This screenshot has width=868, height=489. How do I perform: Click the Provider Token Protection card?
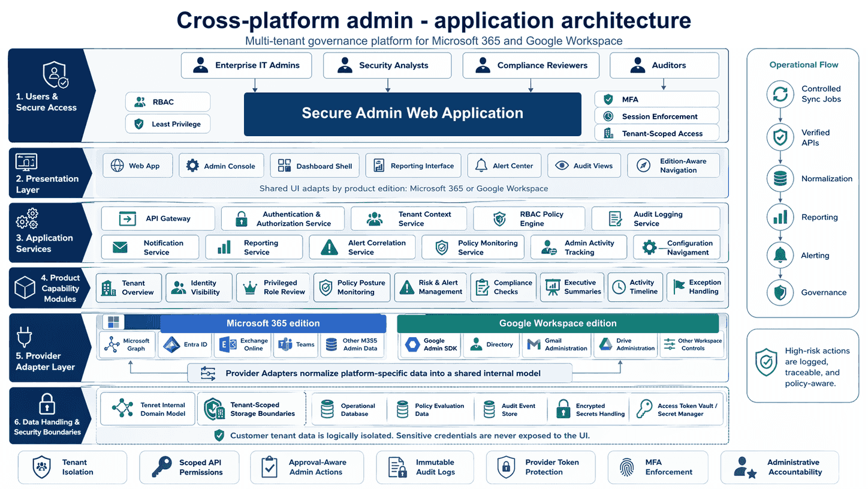[x=540, y=467]
